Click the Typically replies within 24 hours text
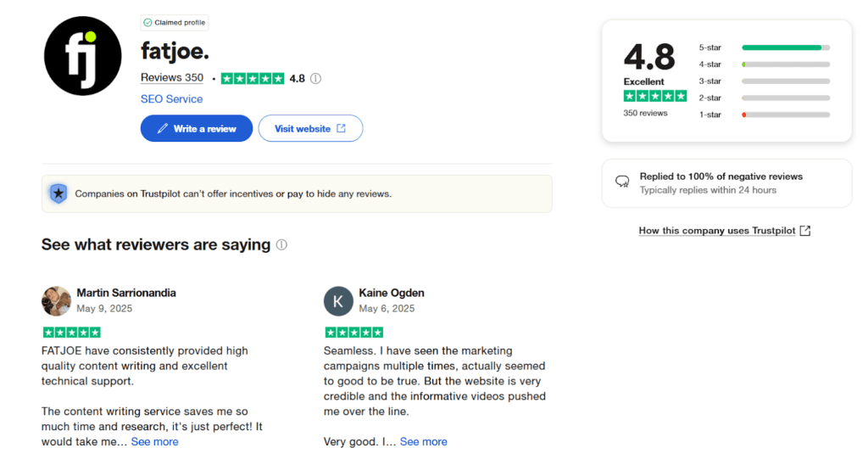 pos(708,190)
